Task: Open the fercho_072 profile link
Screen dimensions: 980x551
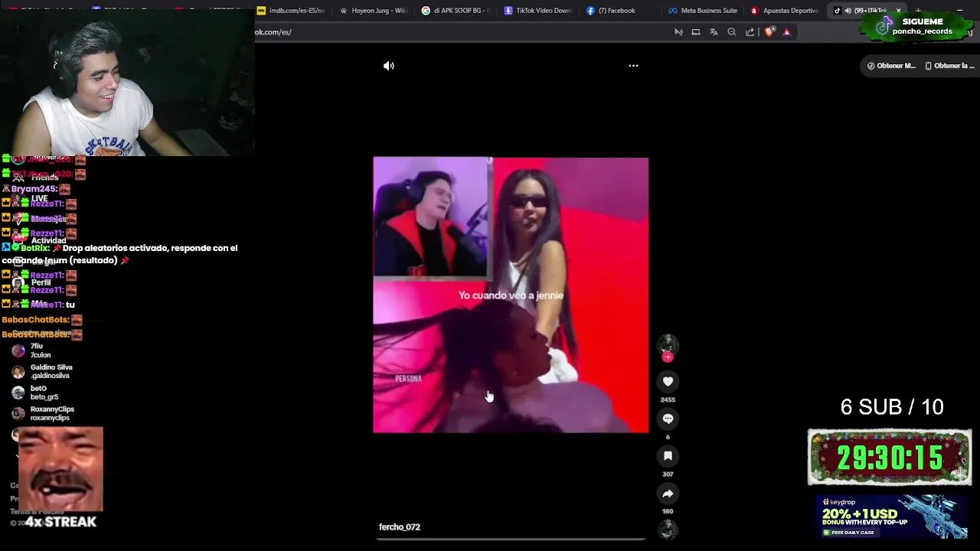Action: (x=400, y=527)
